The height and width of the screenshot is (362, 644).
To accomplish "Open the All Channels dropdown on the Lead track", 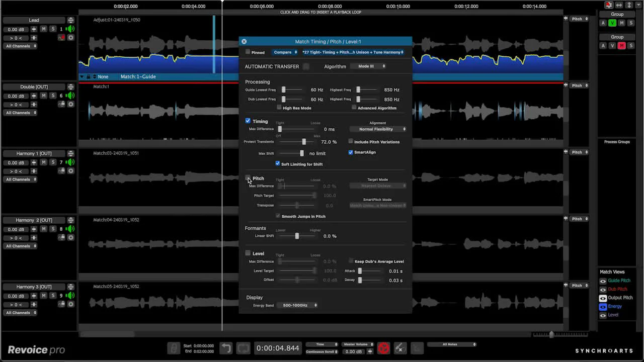I will tap(20, 46).
